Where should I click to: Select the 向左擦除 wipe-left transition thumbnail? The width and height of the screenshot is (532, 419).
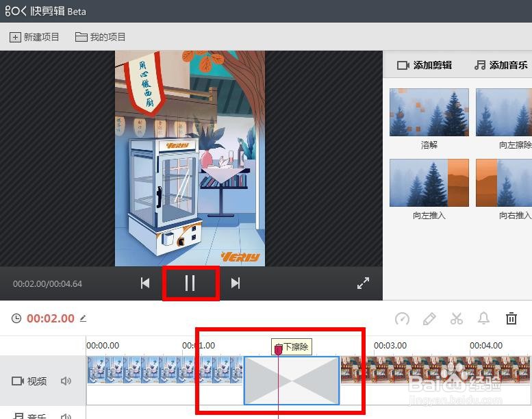(x=504, y=112)
